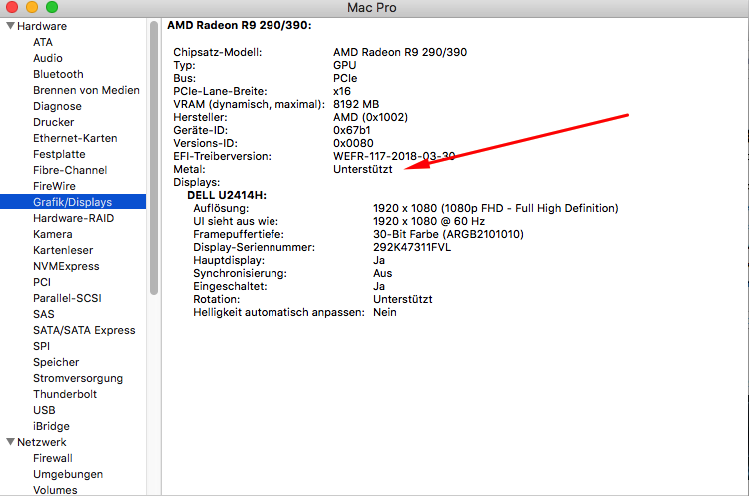The height and width of the screenshot is (496, 749).
Task: Click the Synchronisierung value Aus
Action: pos(383,273)
